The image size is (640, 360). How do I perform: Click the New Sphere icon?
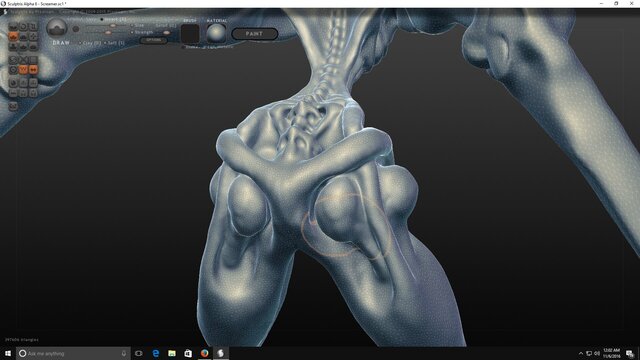(13, 82)
